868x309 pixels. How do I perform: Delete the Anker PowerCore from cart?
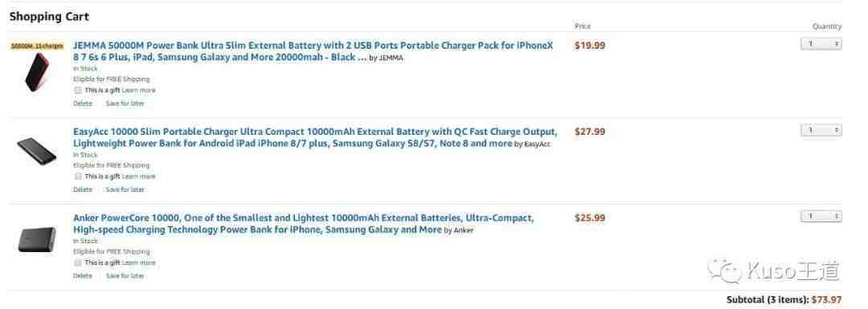[x=83, y=276]
